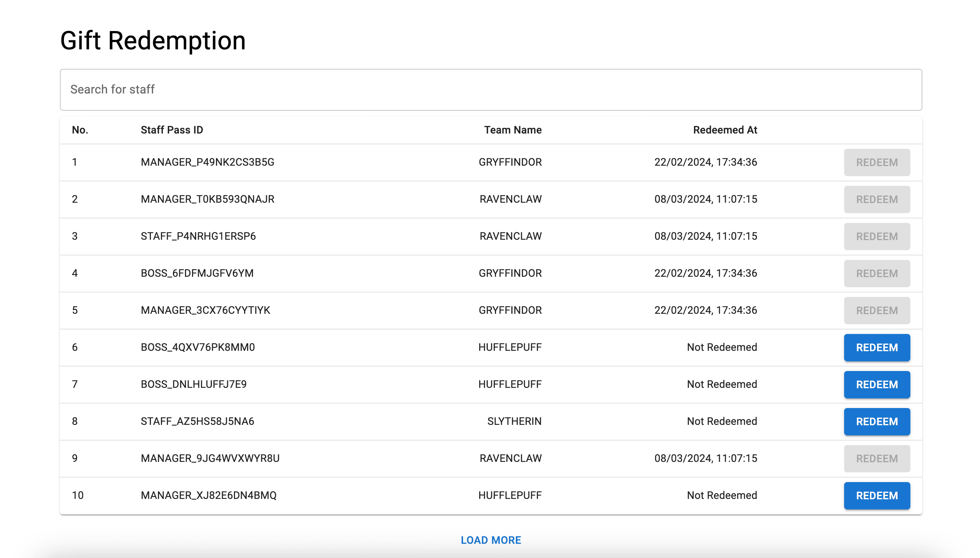This screenshot has width=980, height=558.
Task: Select staff ID MANAGER_P49NK2CS3B5G cell
Action: point(207,162)
